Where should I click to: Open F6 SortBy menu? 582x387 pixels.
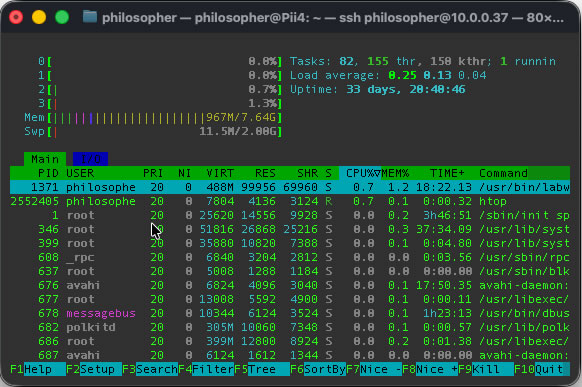[x=318, y=369]
